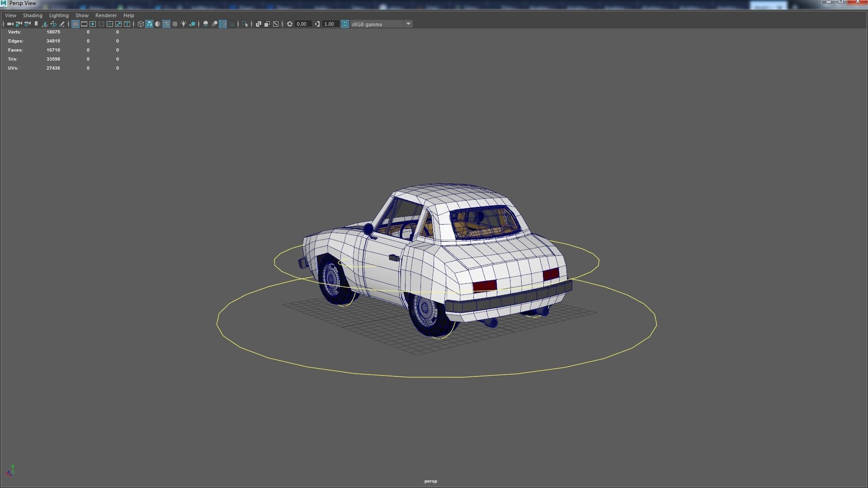Select the Grease Pencil tool

tap(62, 24)
